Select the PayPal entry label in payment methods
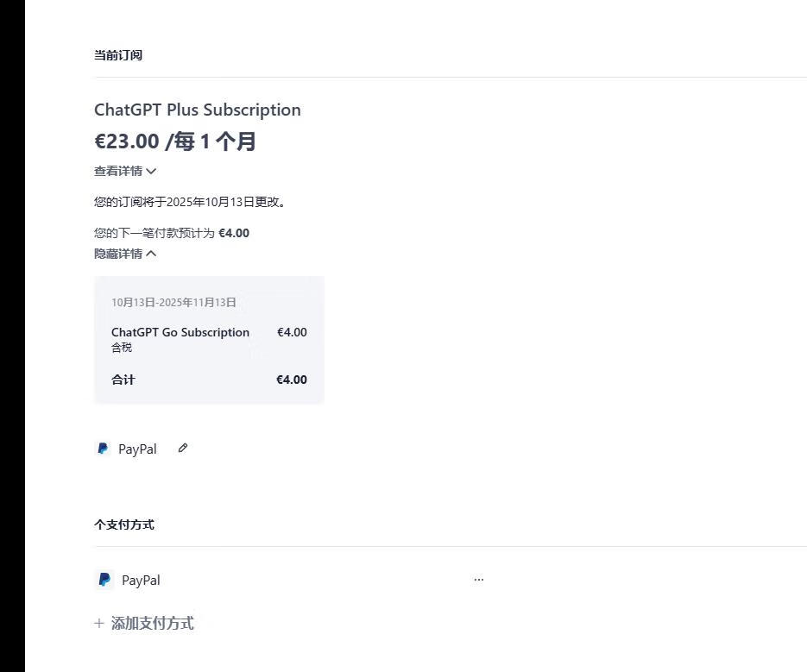 tap(141, 580)
